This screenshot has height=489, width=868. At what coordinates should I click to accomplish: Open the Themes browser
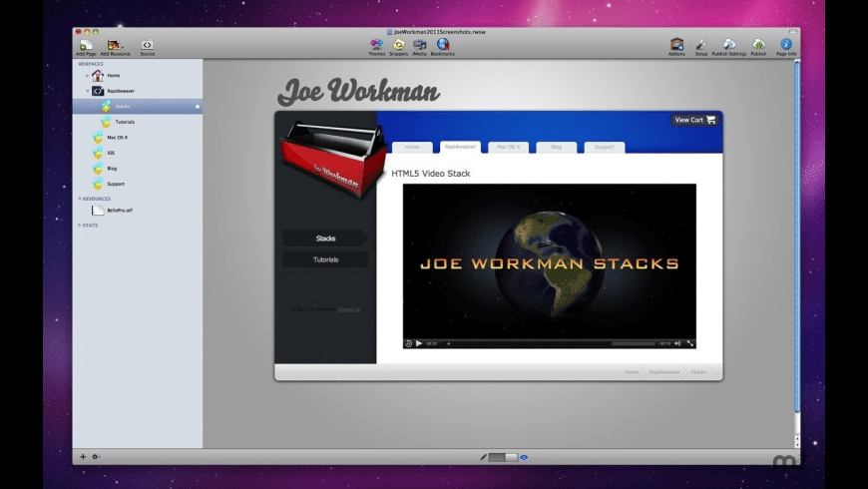(x=376, y=47)
